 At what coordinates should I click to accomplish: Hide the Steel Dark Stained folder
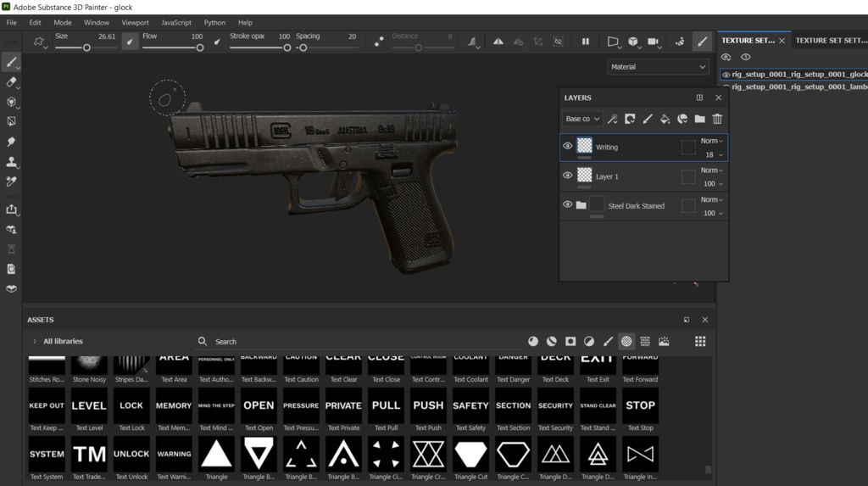pyautogui.click(x=567, y=204)
